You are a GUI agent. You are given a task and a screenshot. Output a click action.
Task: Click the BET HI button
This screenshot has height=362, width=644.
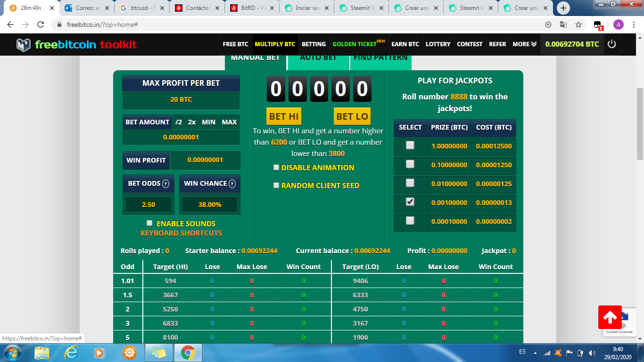point(284,116)
